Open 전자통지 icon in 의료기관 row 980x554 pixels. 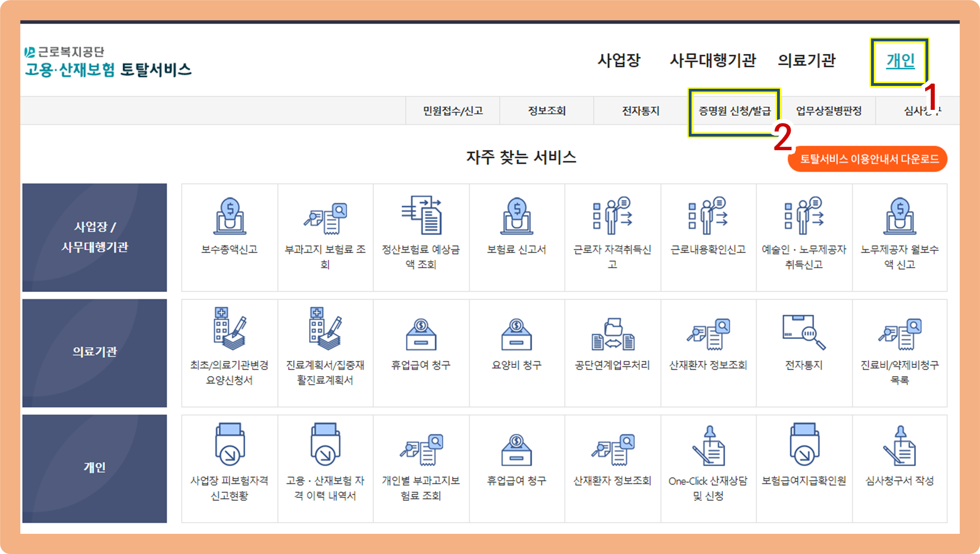click(x=803, y=332)
